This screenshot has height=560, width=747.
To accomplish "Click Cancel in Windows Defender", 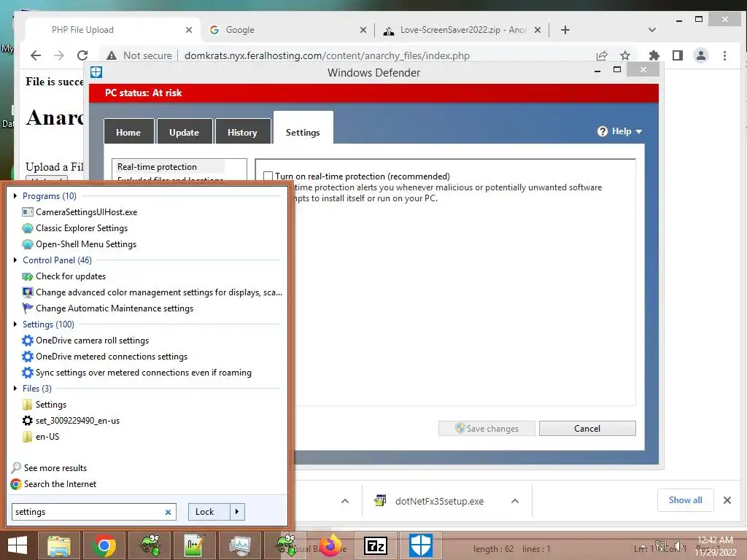I will click(x=587, y=429).
